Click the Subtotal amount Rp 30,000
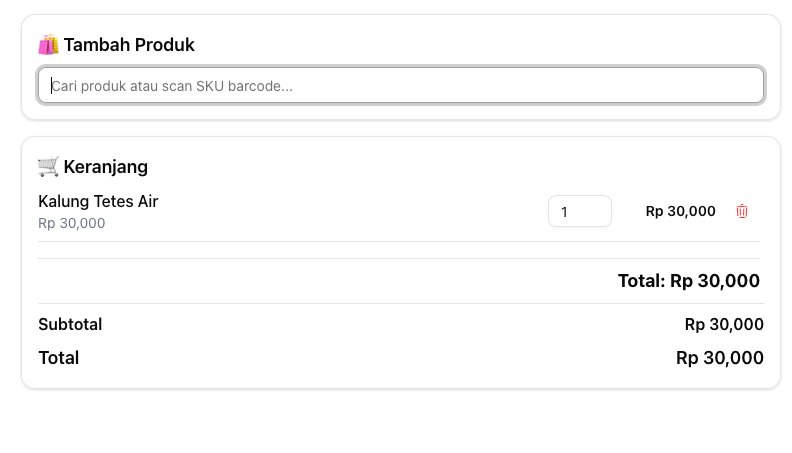The width and height of the screenshot is (792, 453). pyautogui.click(x=723, y=324)
